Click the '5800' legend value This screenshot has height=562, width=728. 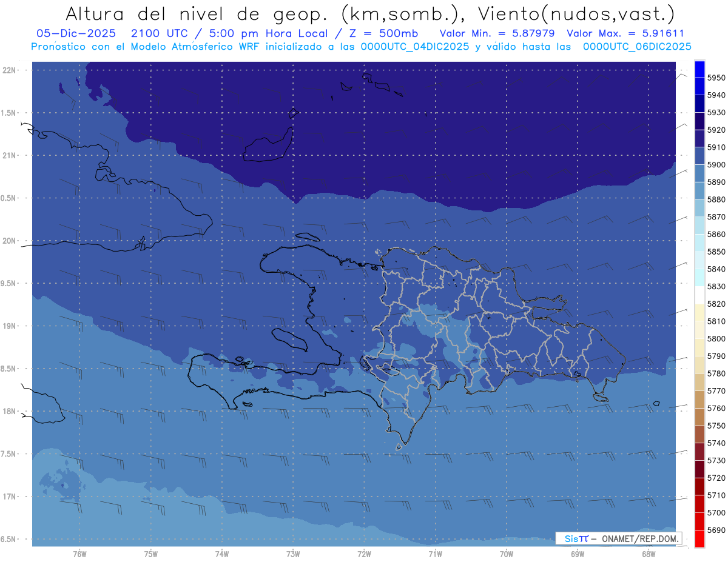point(716,338)
